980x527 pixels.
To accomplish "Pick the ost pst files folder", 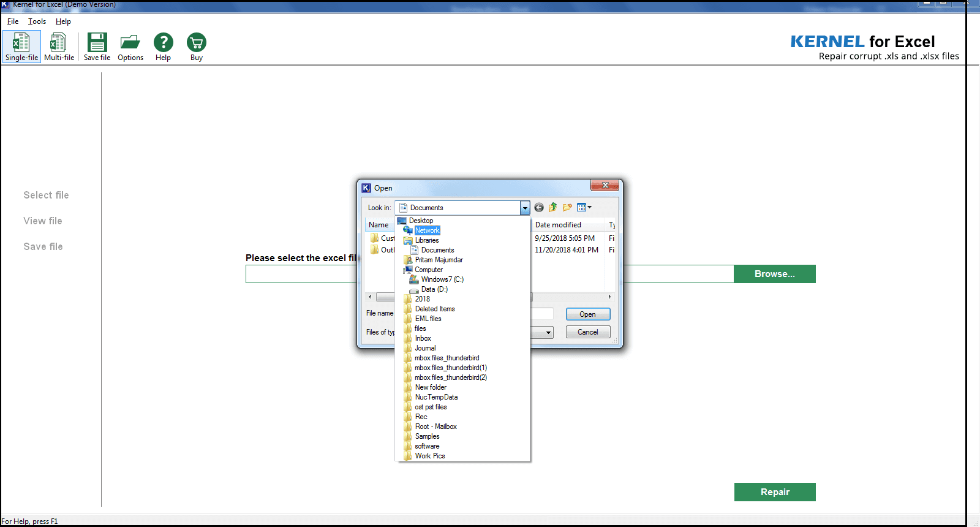I will [431, 407].
